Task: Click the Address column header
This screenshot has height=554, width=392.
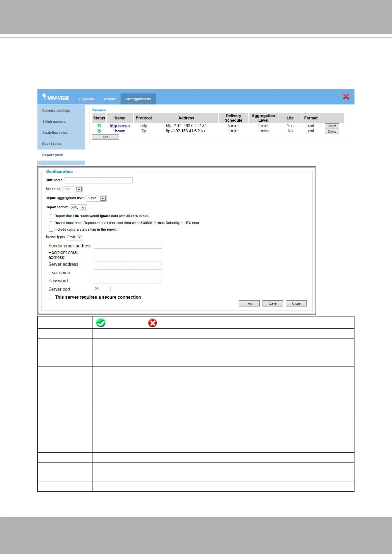Action: 186,118
